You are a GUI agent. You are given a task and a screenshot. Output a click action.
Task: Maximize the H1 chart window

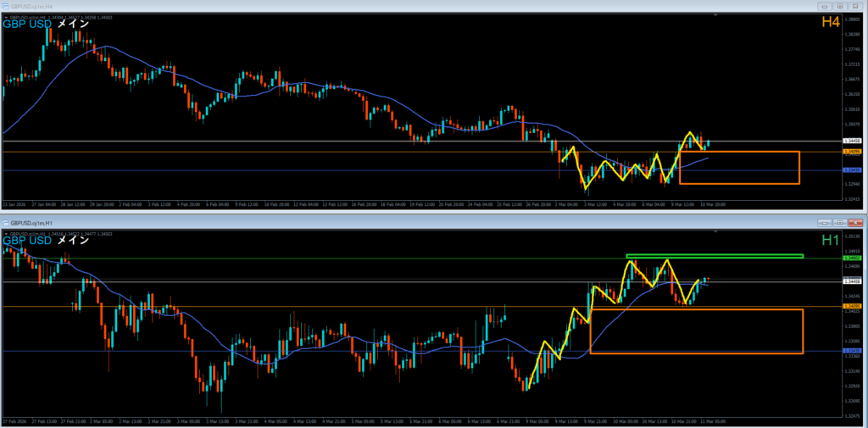tap(840, 223)
